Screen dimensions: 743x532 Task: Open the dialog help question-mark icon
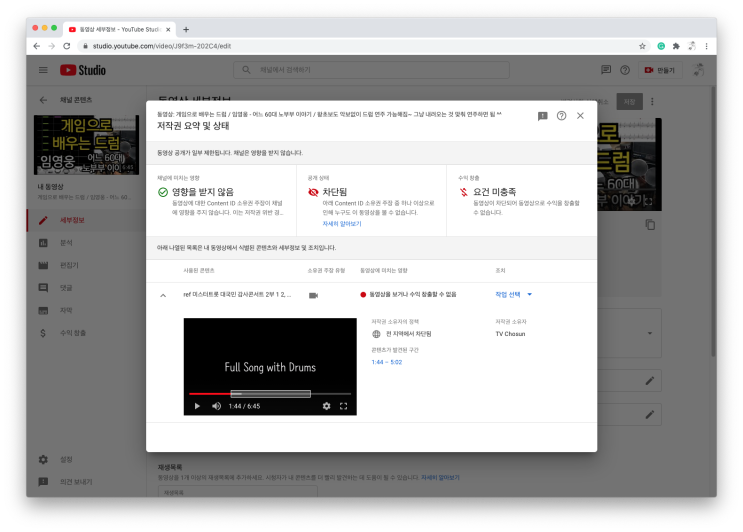click(x=561, y=116)
